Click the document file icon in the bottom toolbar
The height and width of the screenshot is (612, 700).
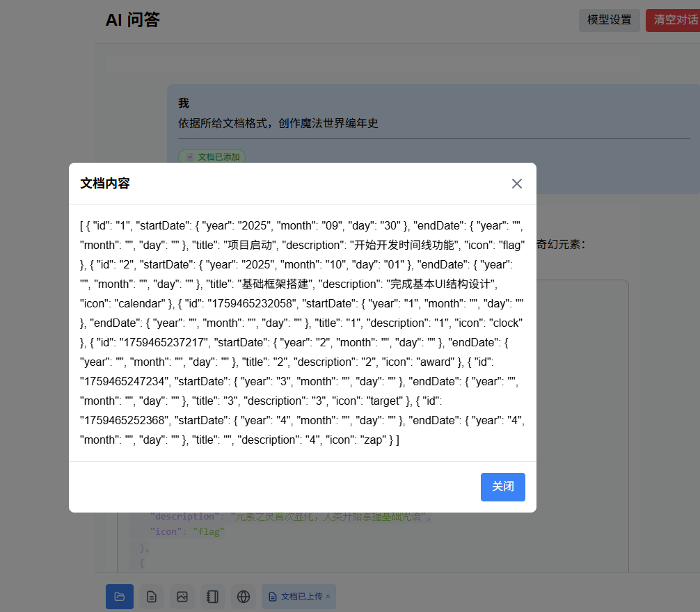pyautogui.click(x=151, y=597)
